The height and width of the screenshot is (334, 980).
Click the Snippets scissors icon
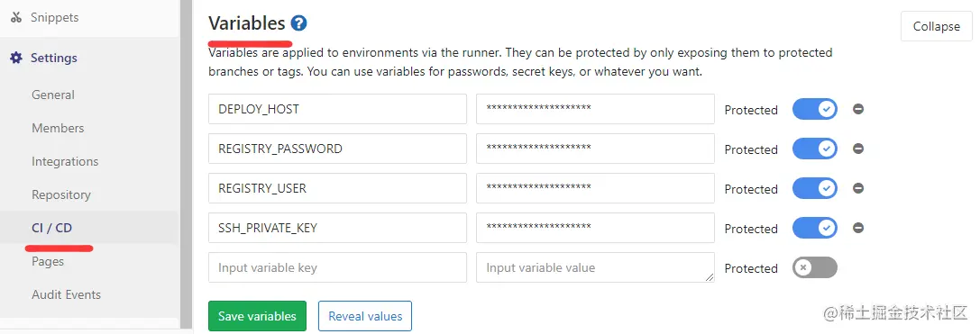pyautogui.click(x=16, y=17)
